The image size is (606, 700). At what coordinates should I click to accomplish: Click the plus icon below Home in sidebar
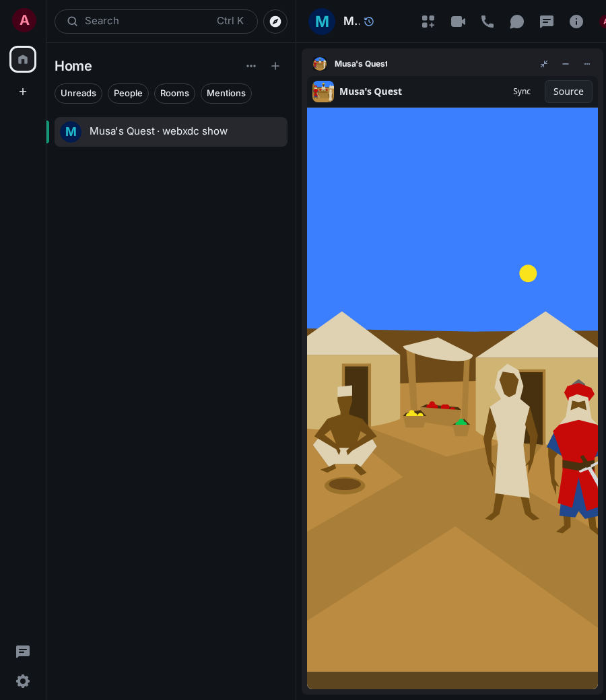23,92
